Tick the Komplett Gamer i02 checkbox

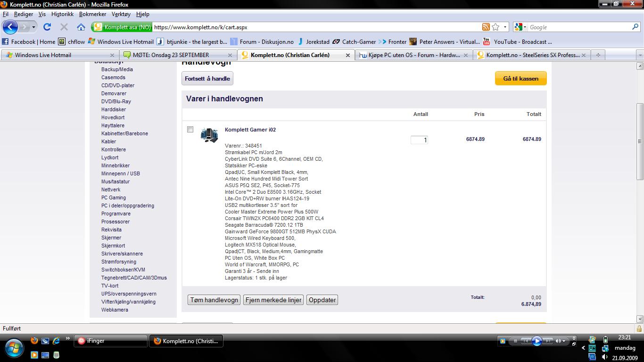(x=190, y=129)
